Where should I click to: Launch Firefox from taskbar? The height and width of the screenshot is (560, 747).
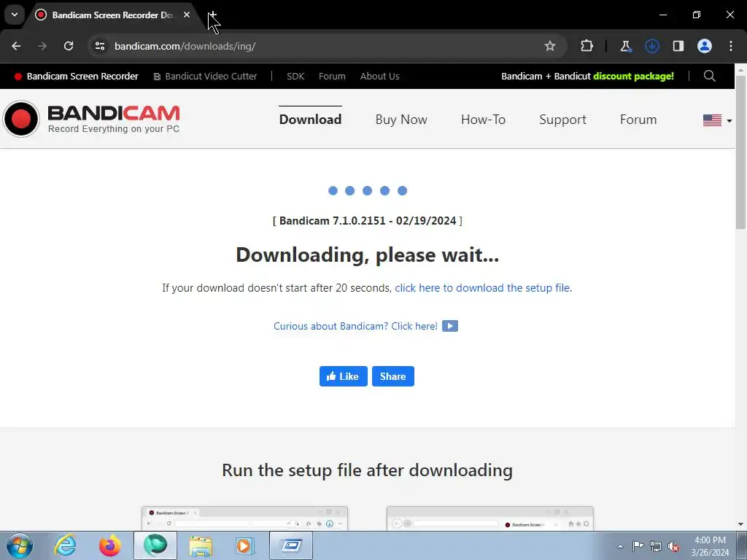(110, 545)
